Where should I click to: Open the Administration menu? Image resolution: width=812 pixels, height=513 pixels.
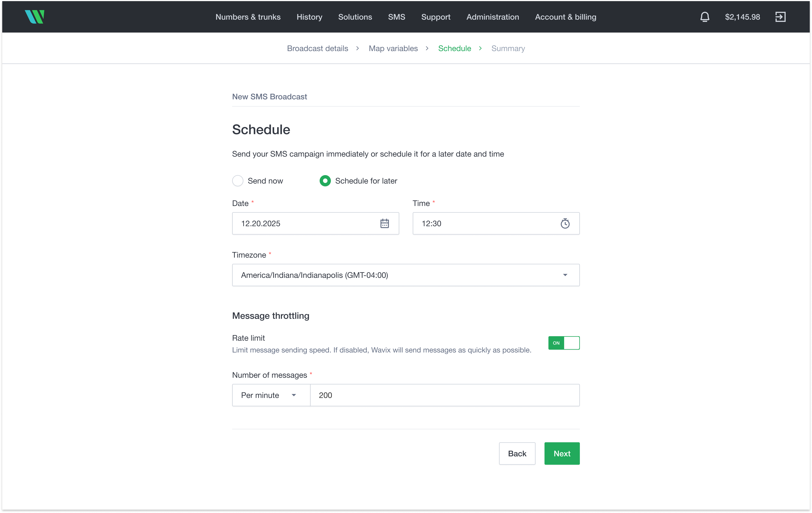(493, 17)
